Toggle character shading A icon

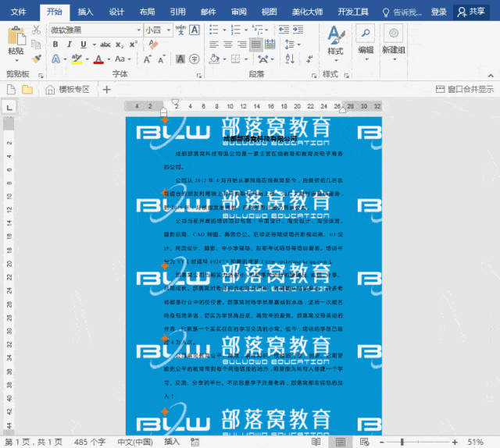pos(180,59)
